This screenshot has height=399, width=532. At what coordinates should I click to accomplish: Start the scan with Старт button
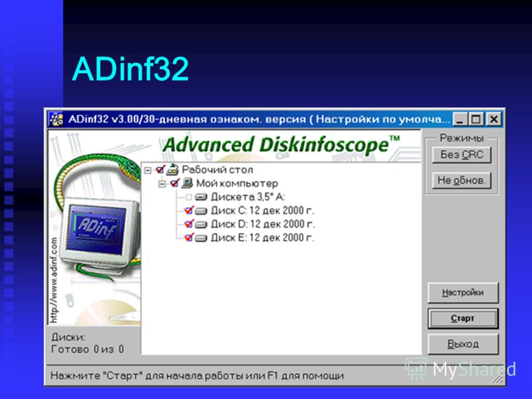coord(463,319)
